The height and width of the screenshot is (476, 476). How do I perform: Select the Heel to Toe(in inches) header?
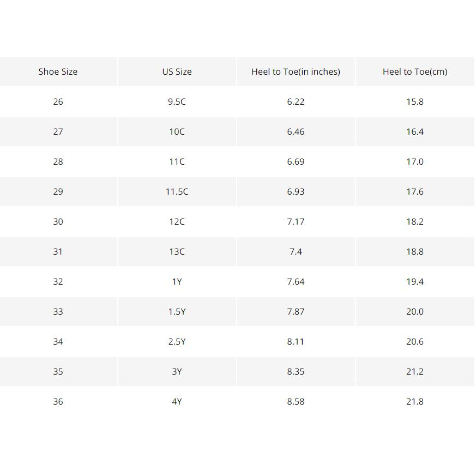click(x=296, y=71)
